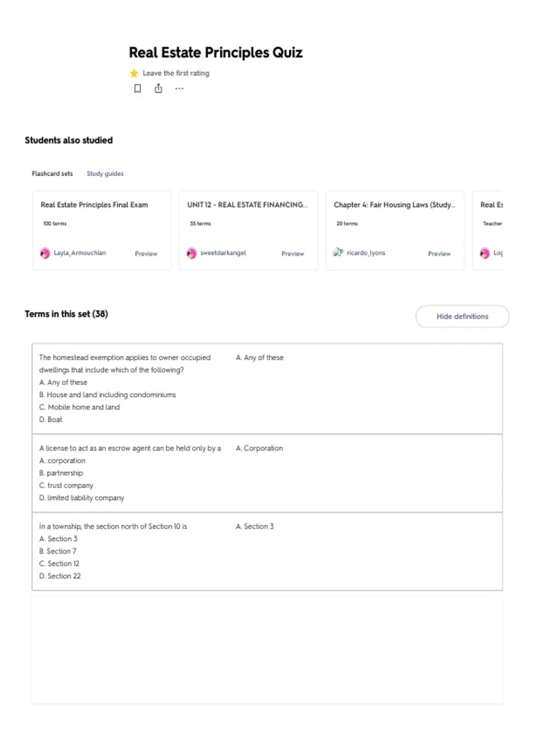The height and width of the screenshot is (756, 534).
Task: Click the share icon under title
Action: pos(158,88)
